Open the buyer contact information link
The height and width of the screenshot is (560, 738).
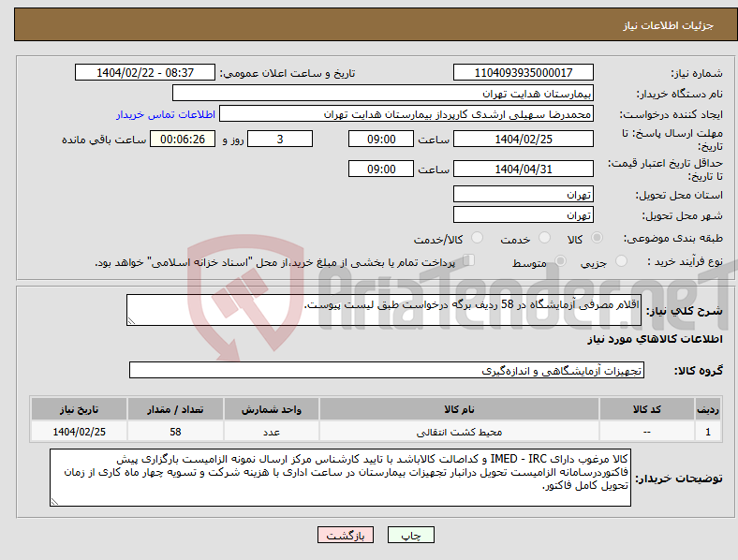tap(166, 114)
